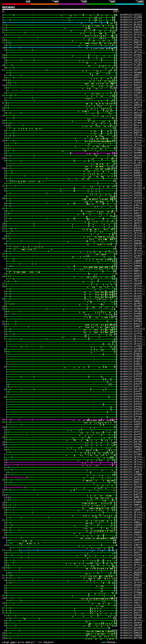The width and height of the screenshot is (146, 644).
Task: Click hit label UniRef100_Q5TU53
Action: click(x=131, y=352)
